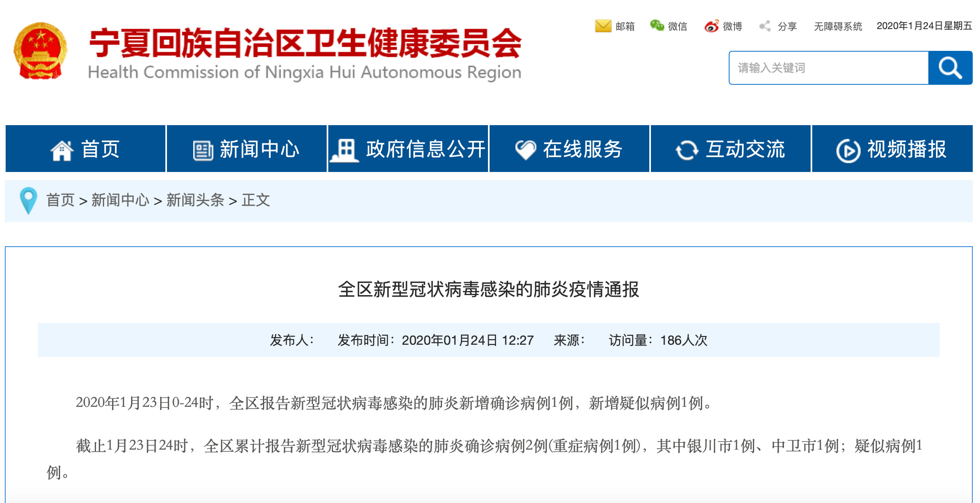The height and width of the screenshot is (503, 980).
Task: Click the newspaper icon for 新闻中心
Action: [203, 150]
